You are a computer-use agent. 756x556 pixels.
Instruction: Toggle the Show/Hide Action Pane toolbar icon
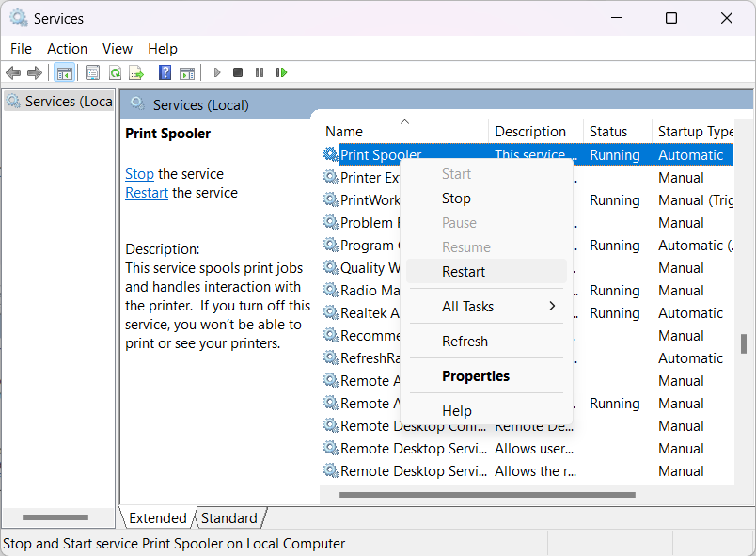pos(187,72)
